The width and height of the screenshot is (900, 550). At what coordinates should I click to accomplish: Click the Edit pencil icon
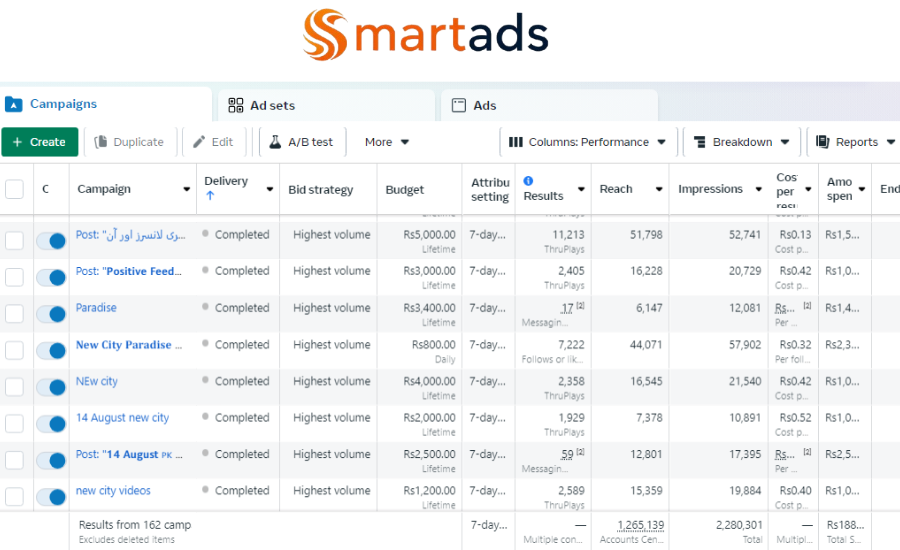199,142
